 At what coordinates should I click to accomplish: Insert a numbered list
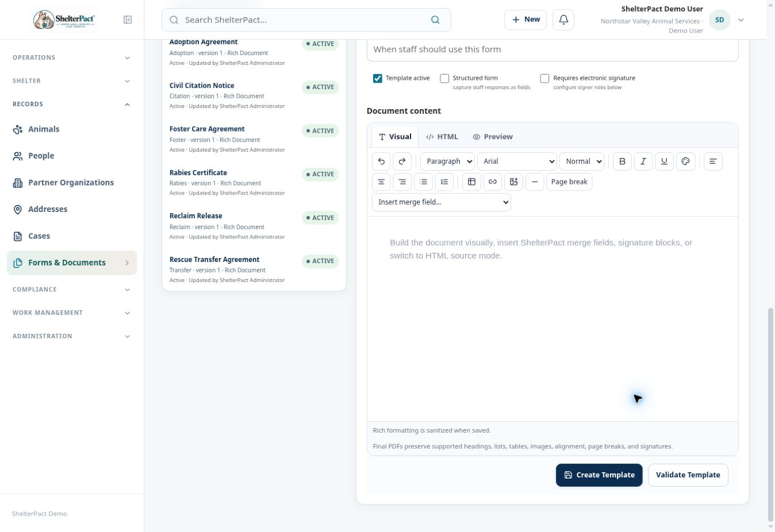[x=444, y=182]
